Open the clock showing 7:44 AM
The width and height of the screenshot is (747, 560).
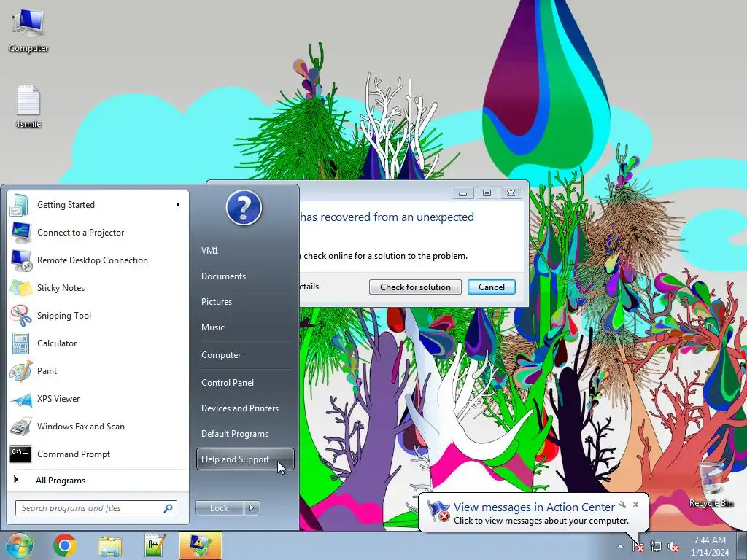tap(710, 546)
